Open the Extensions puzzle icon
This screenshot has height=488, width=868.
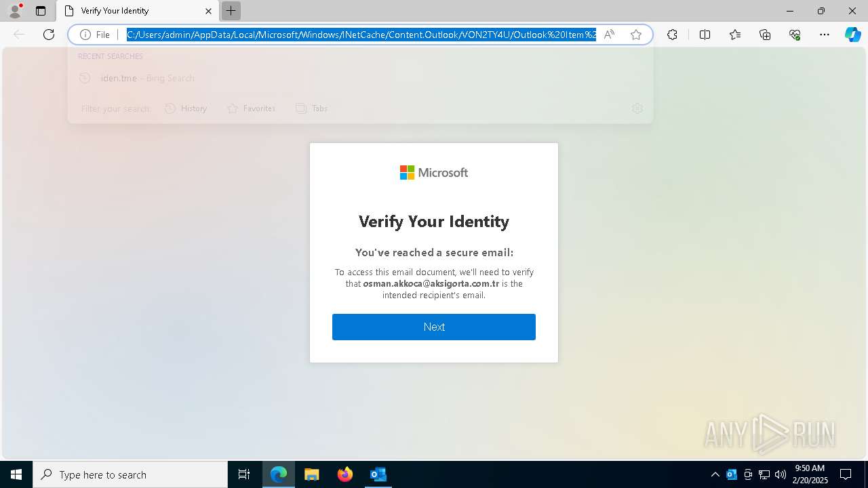(x=672, y=35)
